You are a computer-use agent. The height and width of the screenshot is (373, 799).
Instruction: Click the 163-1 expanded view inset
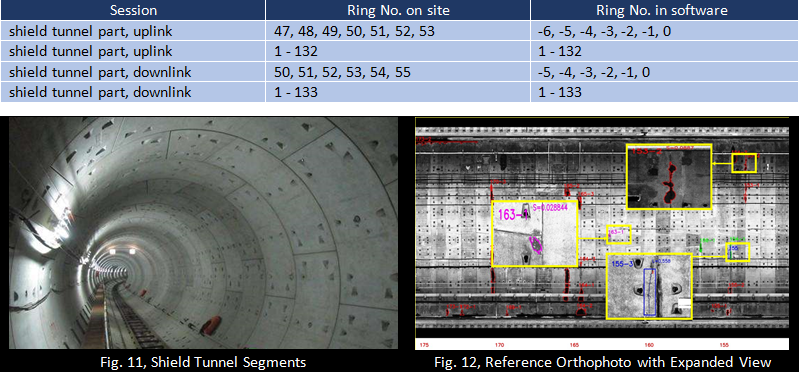click(x=535, y=233)
